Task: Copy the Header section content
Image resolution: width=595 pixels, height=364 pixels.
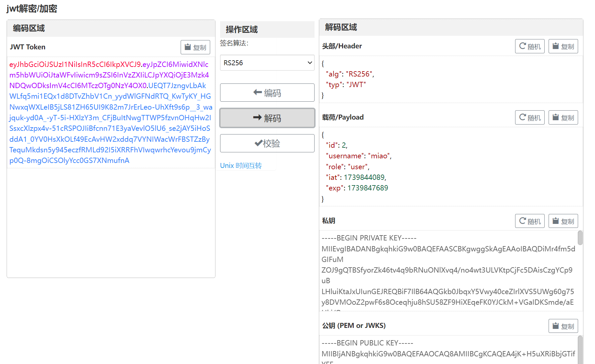Action: coord(563,46)
